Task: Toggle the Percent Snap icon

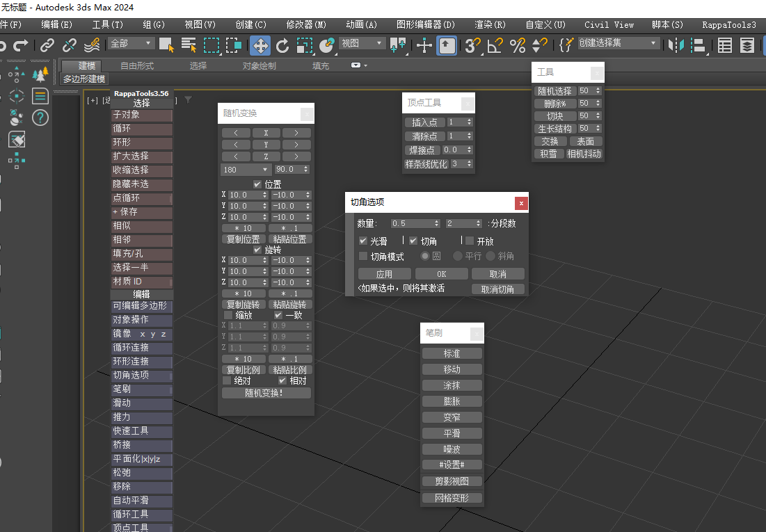Action: click(x=518, y=45)
